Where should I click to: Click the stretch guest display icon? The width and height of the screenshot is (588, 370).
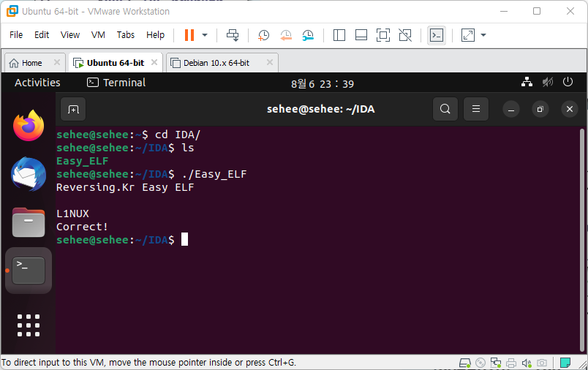click(x=467, y=35)
